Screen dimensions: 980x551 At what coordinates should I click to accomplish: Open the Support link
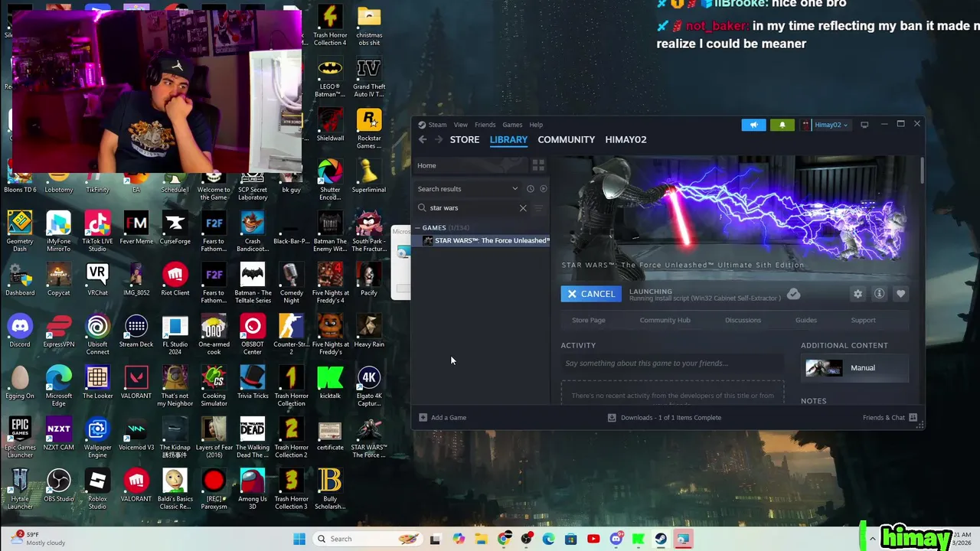(863, 320)
